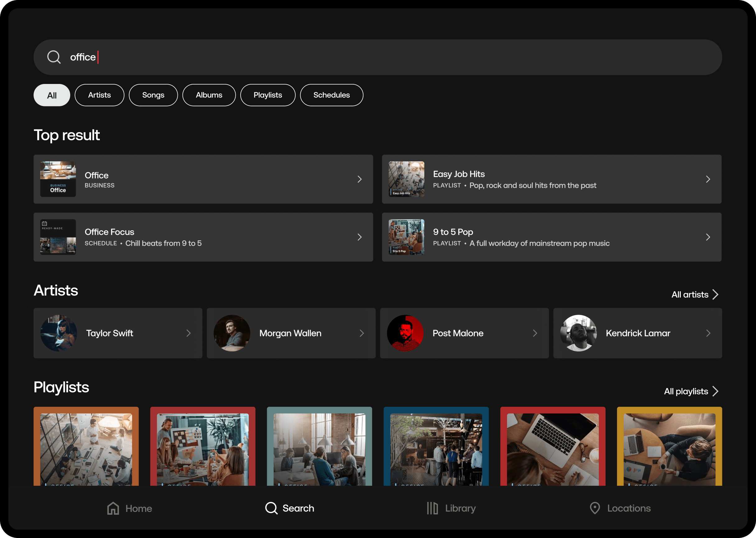Click chevron on Morgan Wallen card
Viewport: 756px width, 538px height.
[362, 333]
